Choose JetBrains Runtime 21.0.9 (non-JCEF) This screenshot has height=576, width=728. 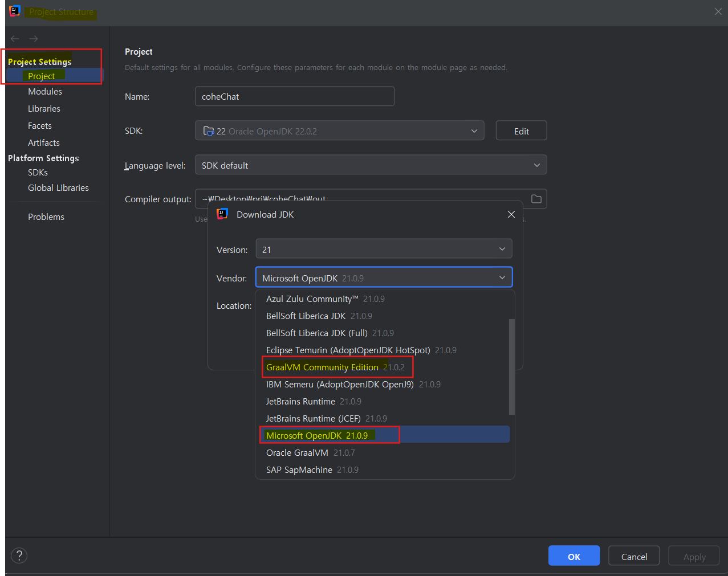click(x=382, y=402)
